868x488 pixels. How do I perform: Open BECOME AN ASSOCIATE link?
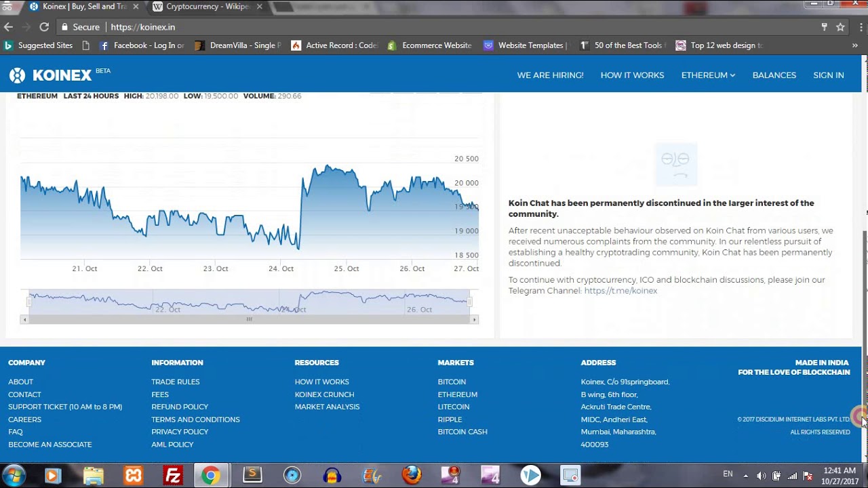pos(50,445)
